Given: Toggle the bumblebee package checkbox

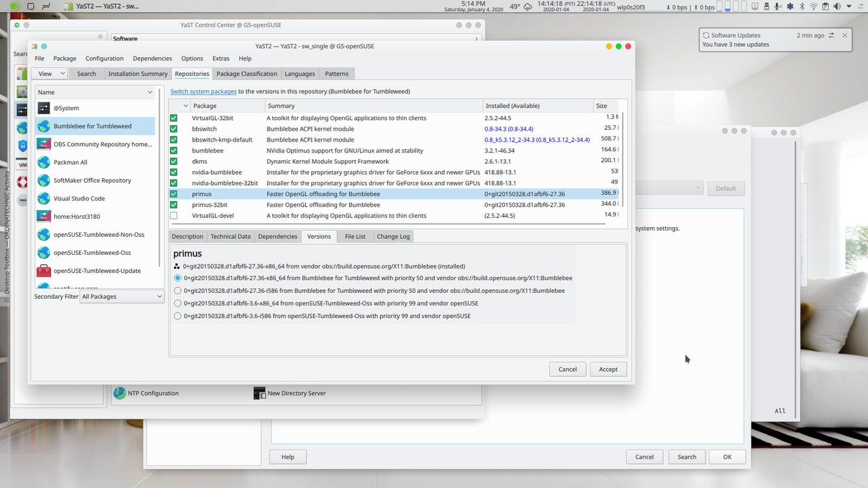Looking at the screenshot, I should click(174, 151).
